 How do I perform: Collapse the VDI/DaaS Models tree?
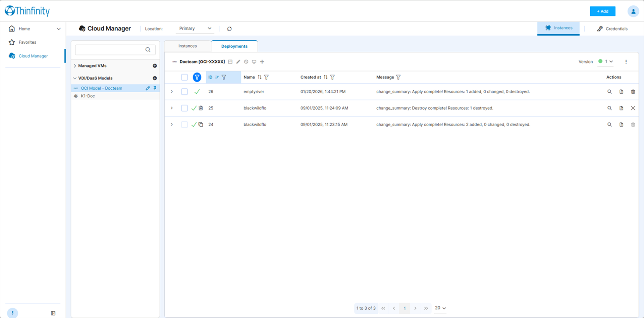pyautogui.click(x=75, y=78)
